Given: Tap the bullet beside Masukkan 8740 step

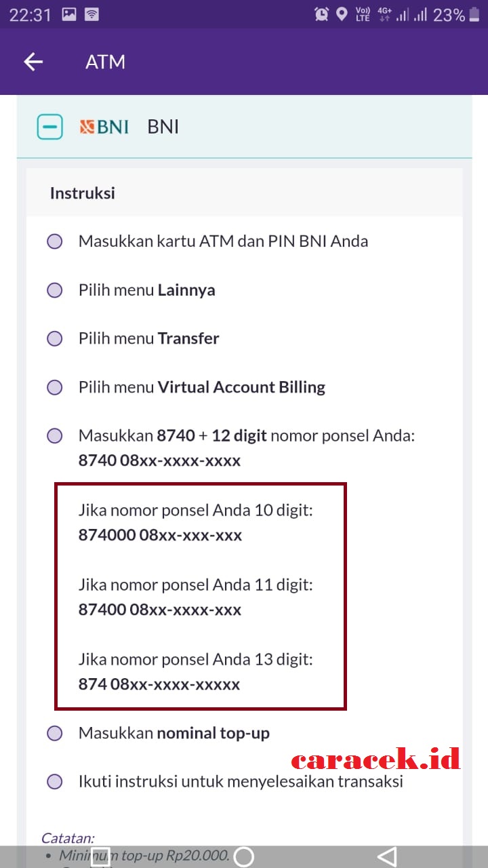Looking at the screenshot, I should 55,436.
